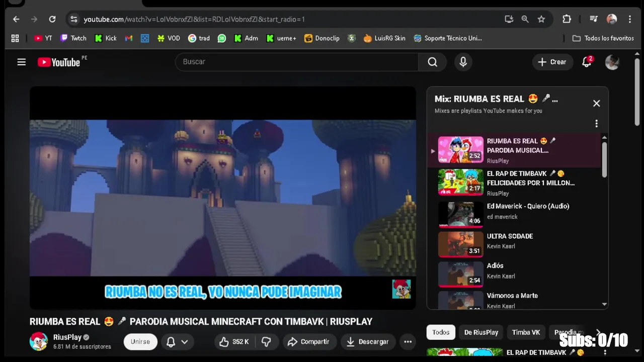Open the Donoclip bookmark
This screenshot has width=644, height=362.
322,38
